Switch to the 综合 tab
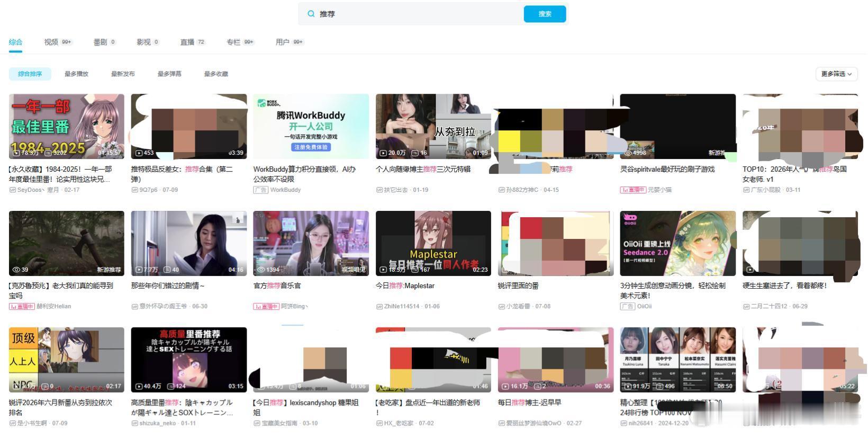Image resolution: width=868 pixels, height=435 pixels. (15, 42)
